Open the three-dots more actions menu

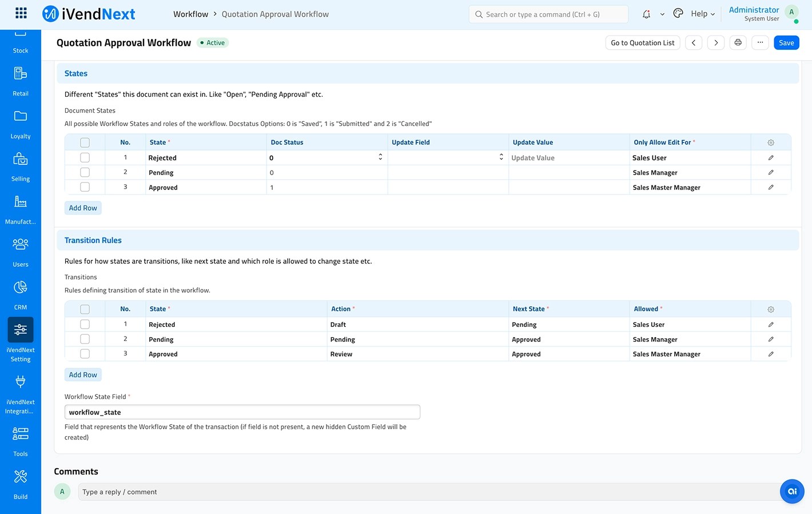(x=760, y=43)
